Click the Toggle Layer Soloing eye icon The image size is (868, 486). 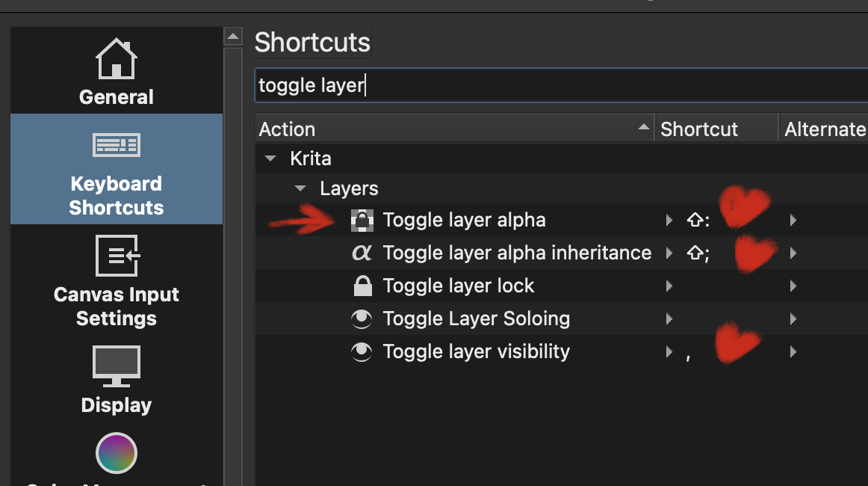click(x=362, y=319)
